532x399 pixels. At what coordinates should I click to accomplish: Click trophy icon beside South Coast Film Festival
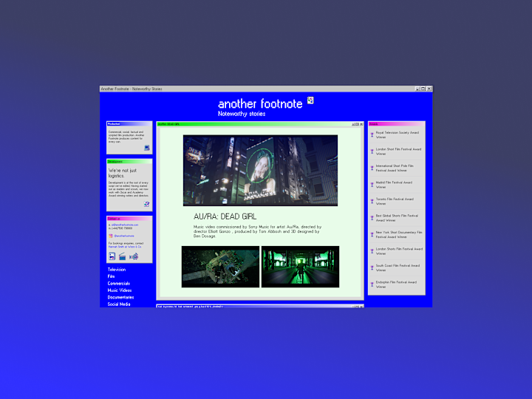pos(372,268)
